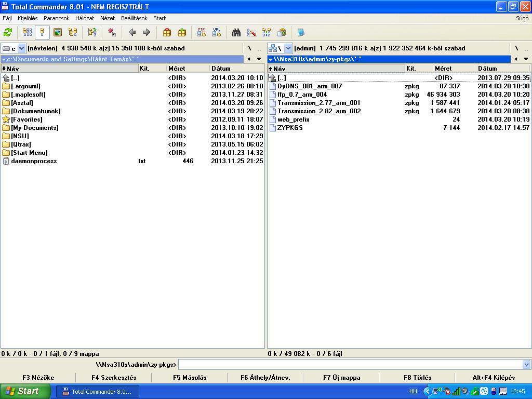Click the Alt+F4 Kilépés button

494,377
